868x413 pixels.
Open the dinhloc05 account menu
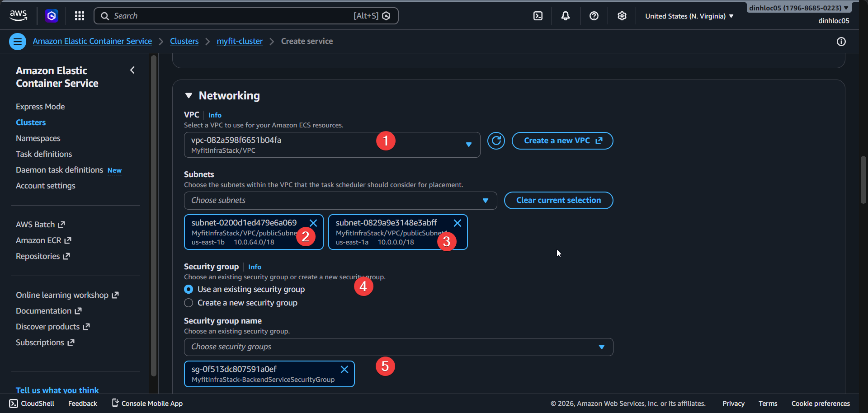798,7
